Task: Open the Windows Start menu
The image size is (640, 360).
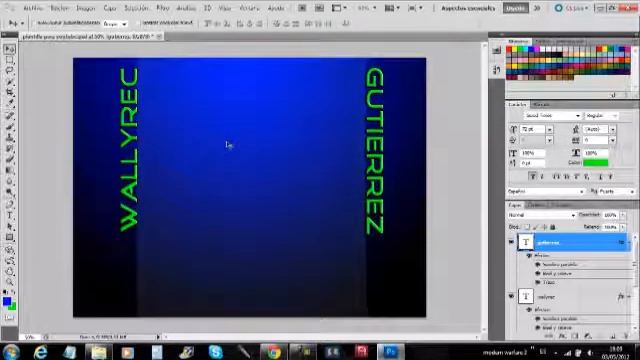Action: pos(11,351)
